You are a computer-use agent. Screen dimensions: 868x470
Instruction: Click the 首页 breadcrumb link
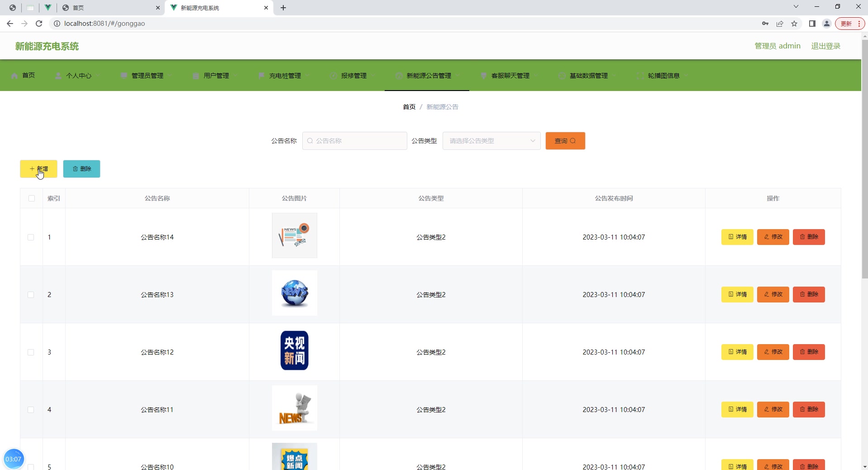pos(409,107)
